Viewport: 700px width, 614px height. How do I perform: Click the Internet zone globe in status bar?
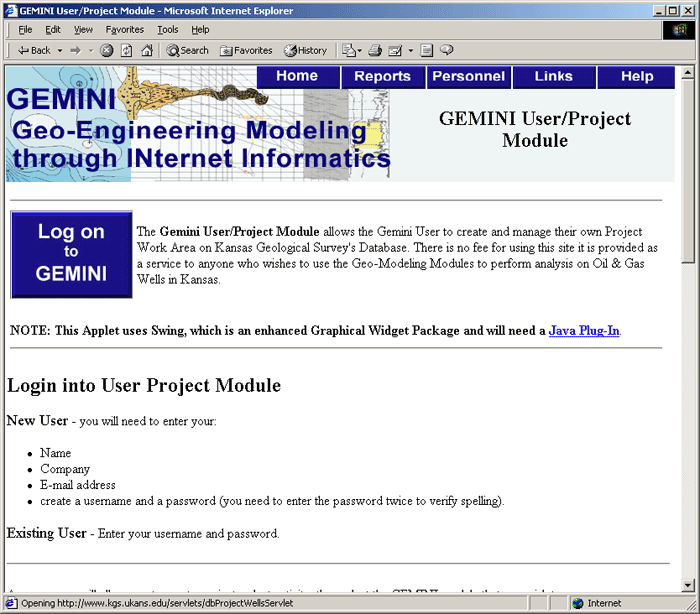[578, 603]
